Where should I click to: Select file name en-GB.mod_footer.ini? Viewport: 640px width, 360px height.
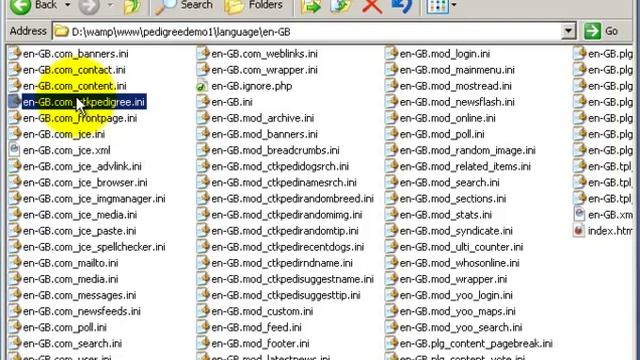point(260,344)
